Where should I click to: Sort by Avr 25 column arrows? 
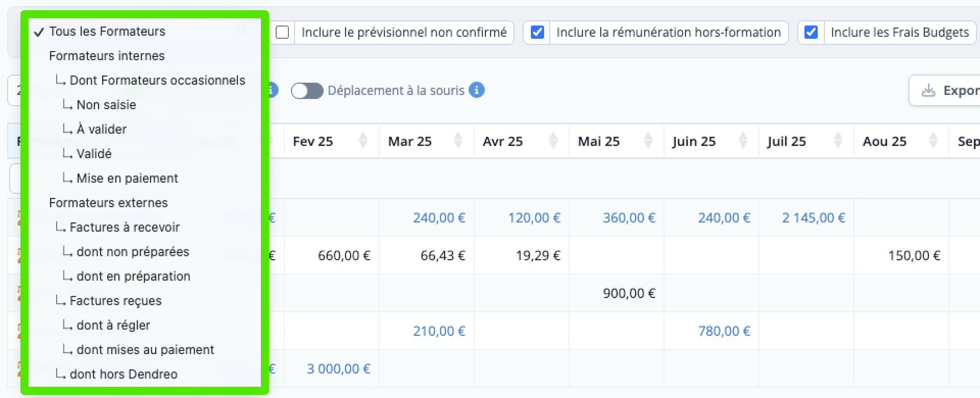pyautogui.click(x=553, y=140)
